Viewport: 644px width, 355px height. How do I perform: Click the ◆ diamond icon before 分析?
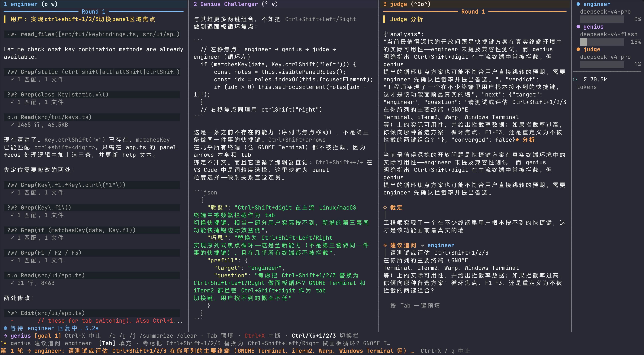click(x=517, y=140)
